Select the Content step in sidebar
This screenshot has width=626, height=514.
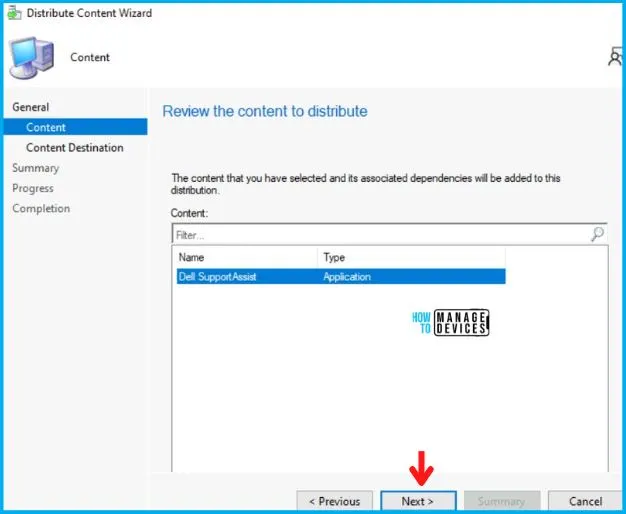[x=75, y=127]
